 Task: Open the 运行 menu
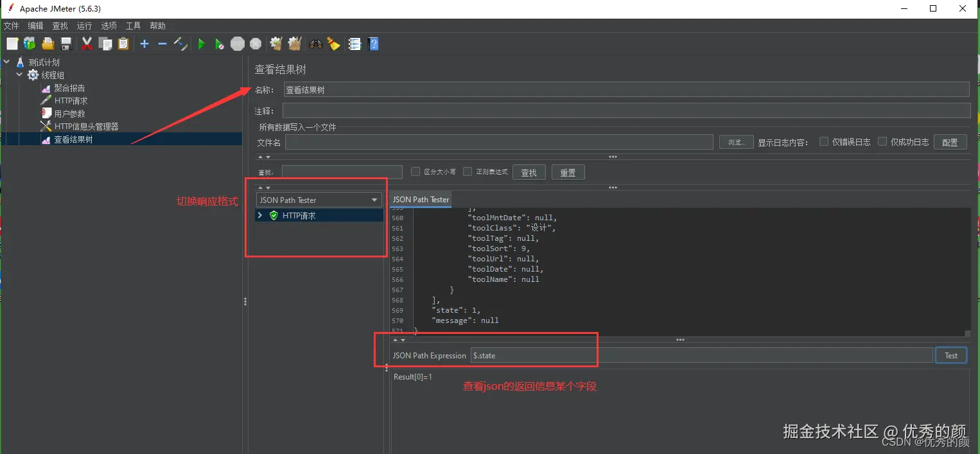pos(84,26)
